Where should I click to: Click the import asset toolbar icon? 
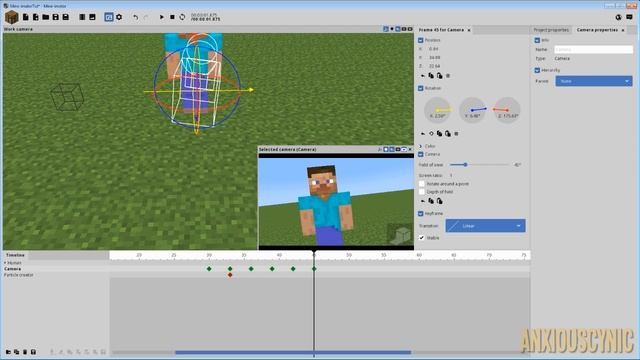[x=36, y=17]
